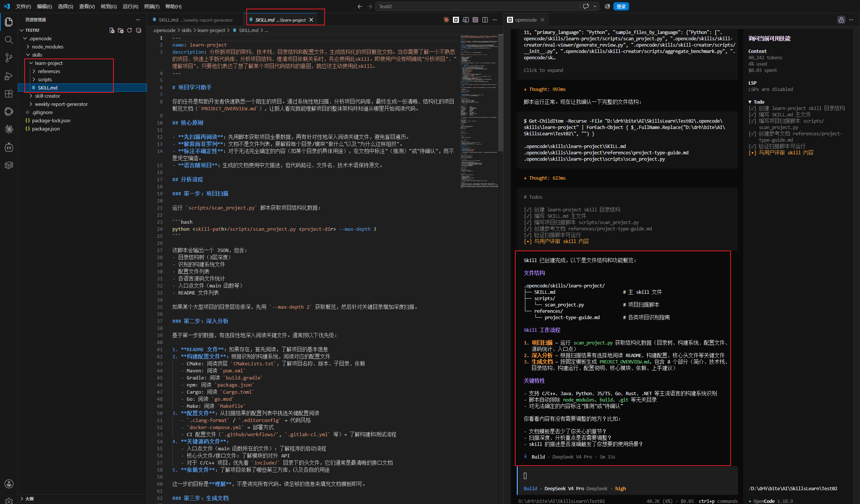
Task: Expand the weekly-report-generator folder
Action: pyautogui.click(x=31, y=104)
